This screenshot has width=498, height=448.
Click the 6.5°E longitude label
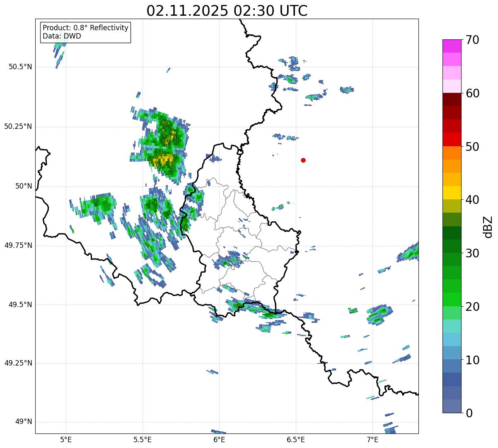(x=296, y=440)
